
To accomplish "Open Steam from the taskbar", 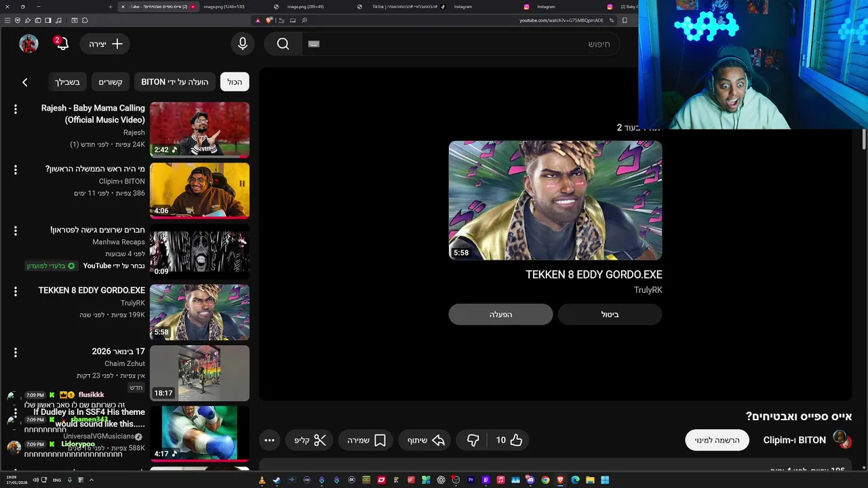I will pyautogui.click(x=277, y=480).
